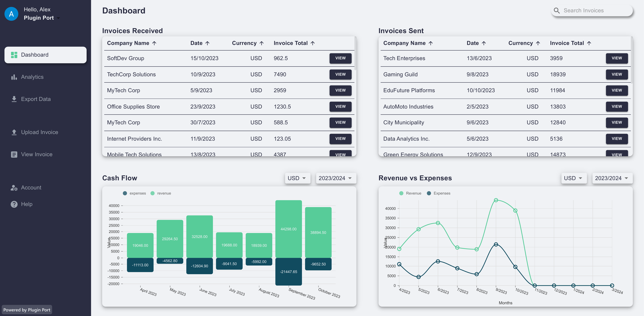644x316 pixels.
Task: Click the Help question mark icon
Action: coord(14,204)
